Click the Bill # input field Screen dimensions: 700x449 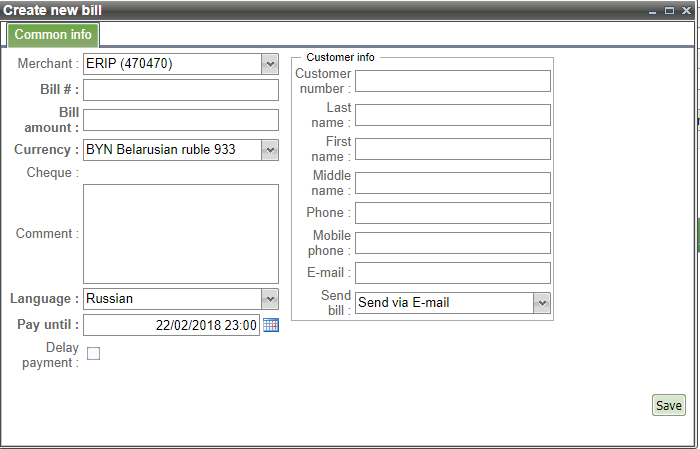click(x=180, y=91)
